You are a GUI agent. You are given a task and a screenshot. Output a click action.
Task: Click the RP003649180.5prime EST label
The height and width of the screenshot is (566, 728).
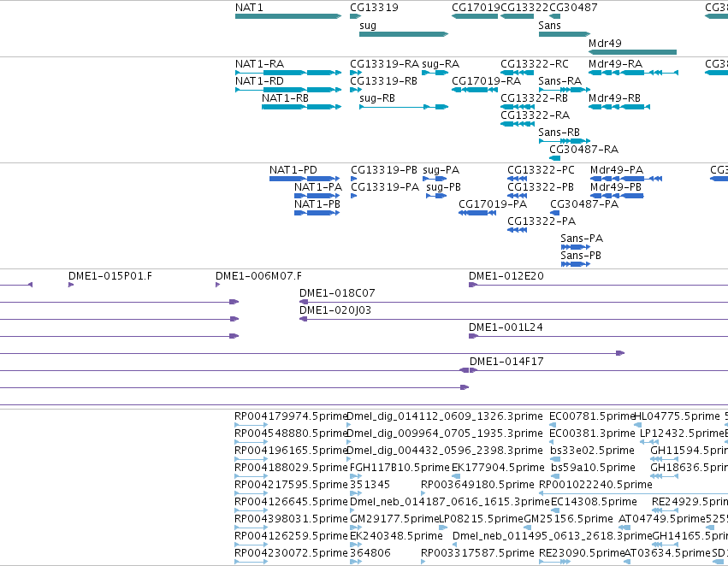[477, 486]
